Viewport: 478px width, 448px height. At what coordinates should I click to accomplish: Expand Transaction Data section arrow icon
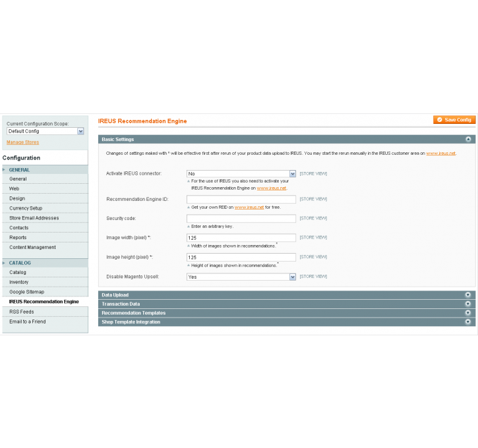pos(468,304)
